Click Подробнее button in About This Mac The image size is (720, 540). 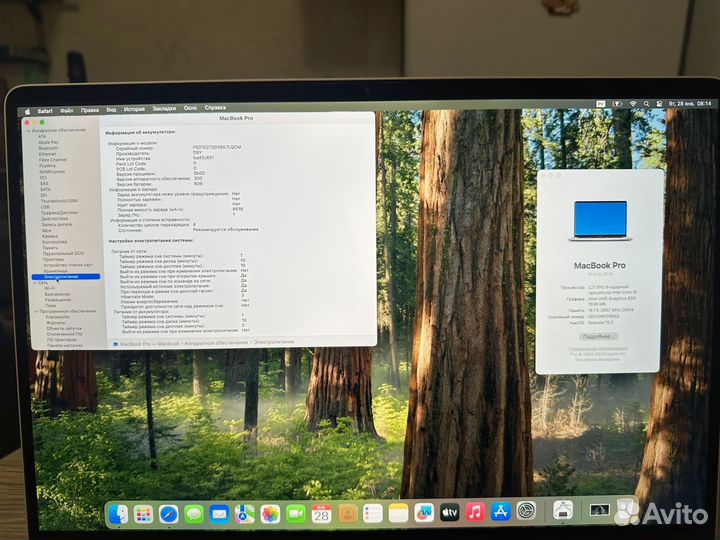pos(597,337)
